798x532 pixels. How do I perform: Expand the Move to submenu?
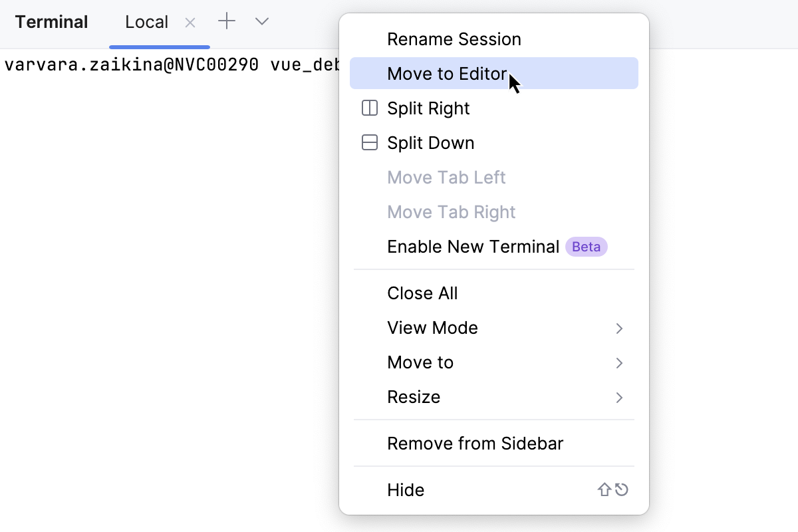(x=420, y=362)
